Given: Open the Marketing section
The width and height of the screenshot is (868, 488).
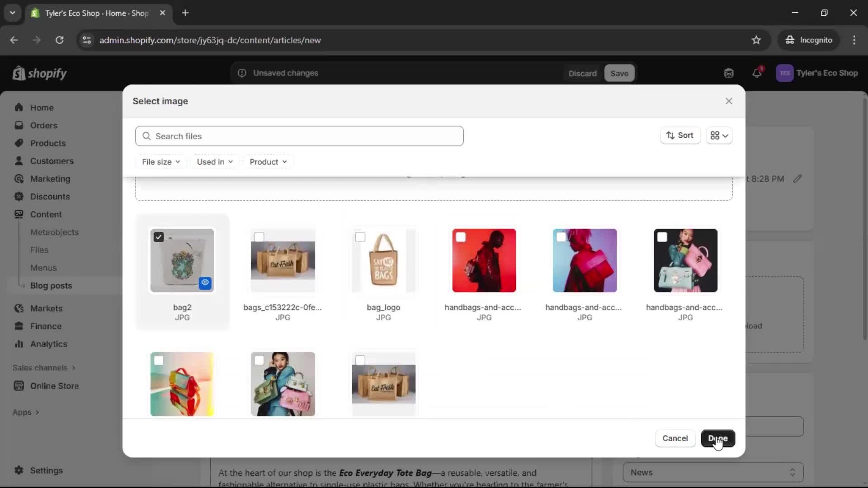Looking at the screenshot, I should 49,178.
